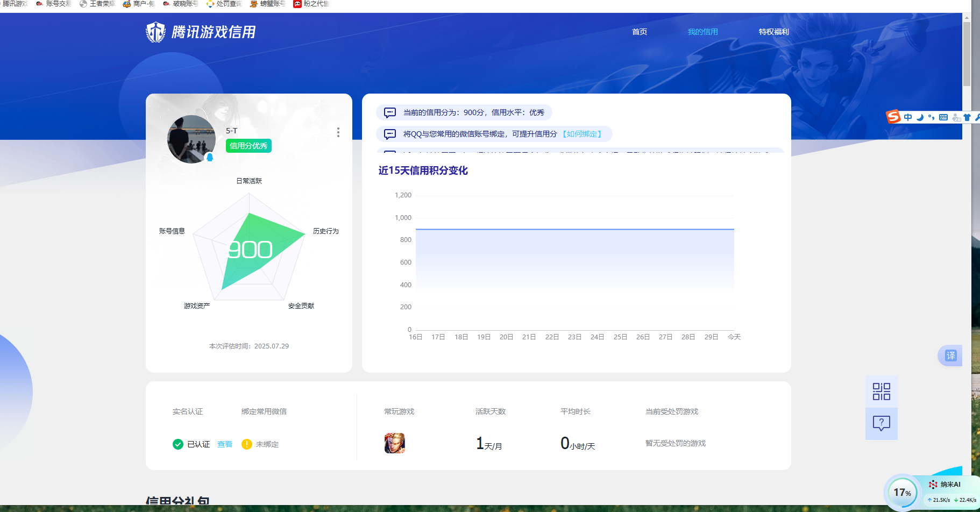This screenshot has height=512, width=980.
Task: Click the 今天 point on chart axis
Action: tap(734, 337)
